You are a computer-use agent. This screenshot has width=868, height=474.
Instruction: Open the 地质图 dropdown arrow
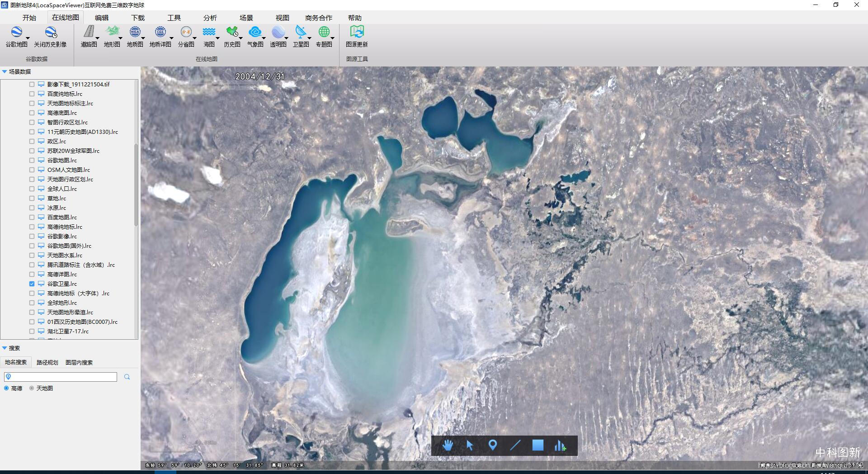click(143, 38)
